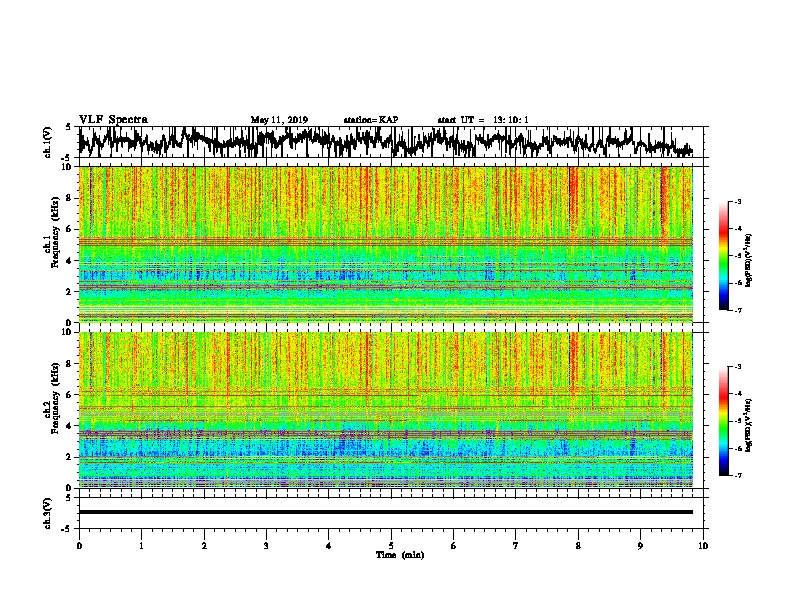Click the "ch.1(V)" waveform axis label
792x612 pixels.
coord(48,142)
